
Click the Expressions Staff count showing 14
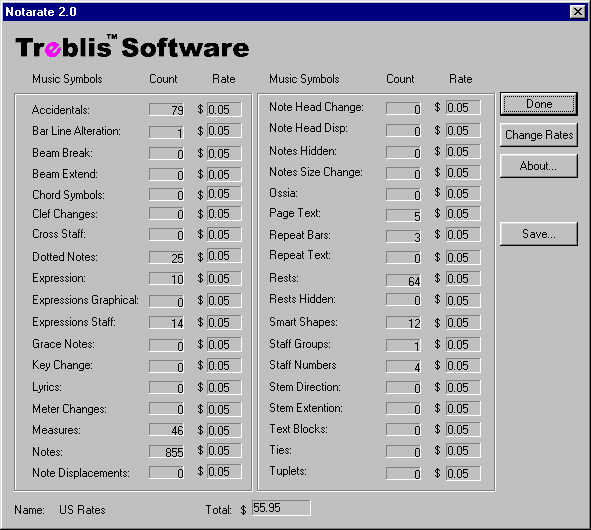[x=167, y=323]
